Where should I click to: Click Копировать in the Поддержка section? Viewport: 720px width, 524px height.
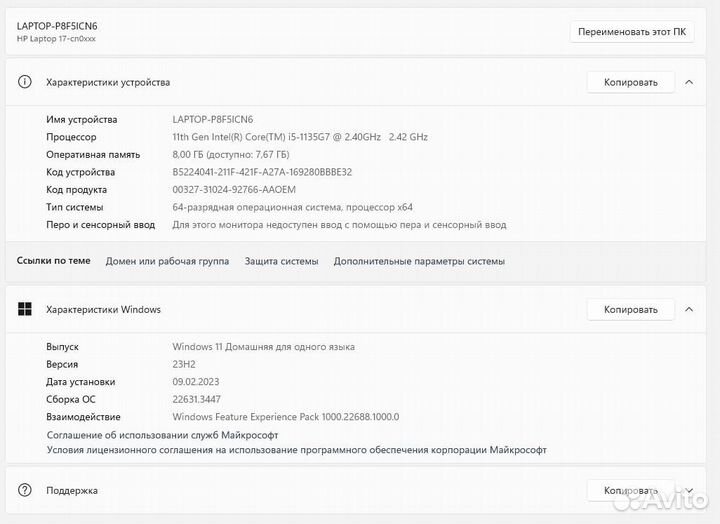pyautogui.click(x=630, y=490)
